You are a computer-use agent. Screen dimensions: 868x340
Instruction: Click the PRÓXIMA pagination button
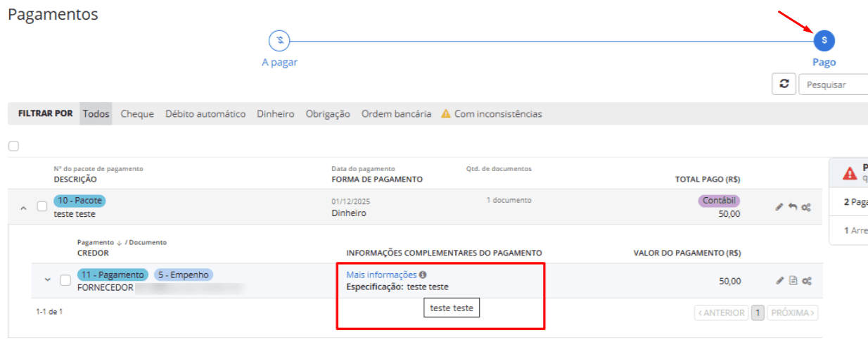[793, 313]
